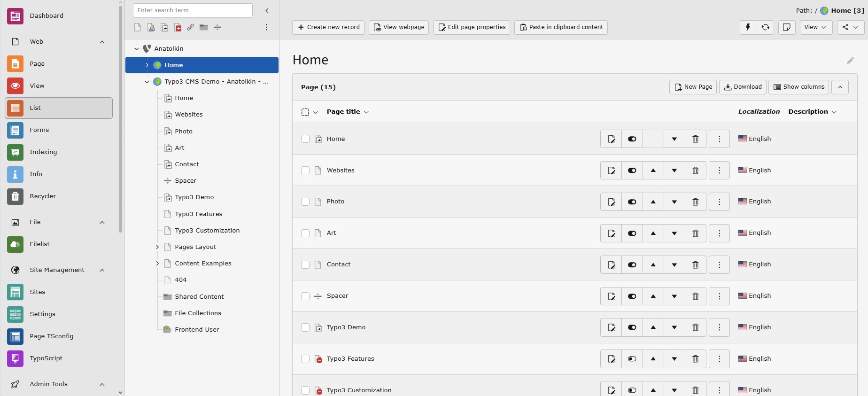This screenshot has width=868, height=396.
Task: Edit the Photo page record icon
Action: [x=611, y=202]
